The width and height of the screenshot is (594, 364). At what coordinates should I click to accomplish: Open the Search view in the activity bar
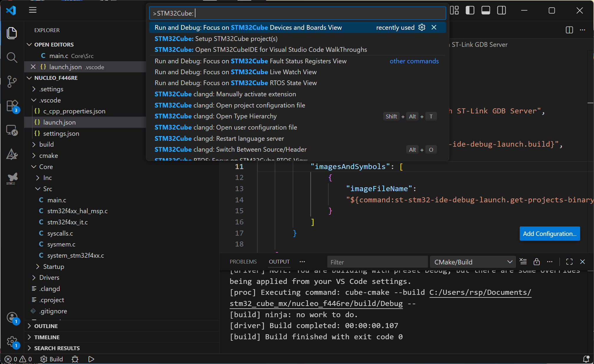pyautogui.click(x=12, y=57)
